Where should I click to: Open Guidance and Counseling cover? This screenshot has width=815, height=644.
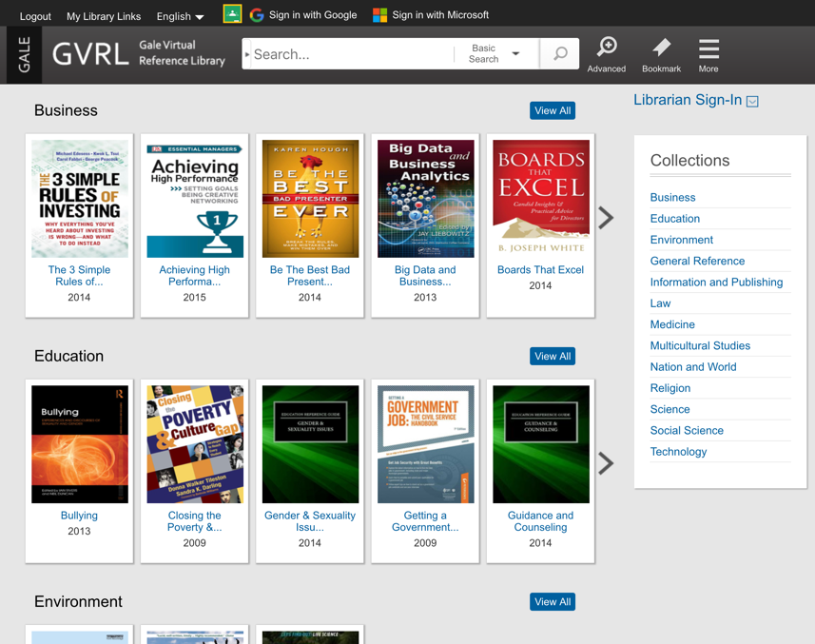(541, 444)
